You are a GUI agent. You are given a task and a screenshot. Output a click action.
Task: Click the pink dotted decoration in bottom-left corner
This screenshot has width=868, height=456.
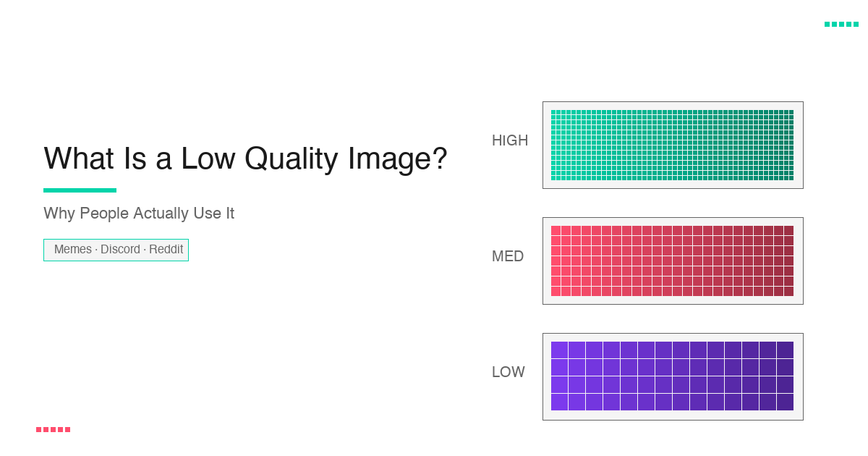[53, 430]
